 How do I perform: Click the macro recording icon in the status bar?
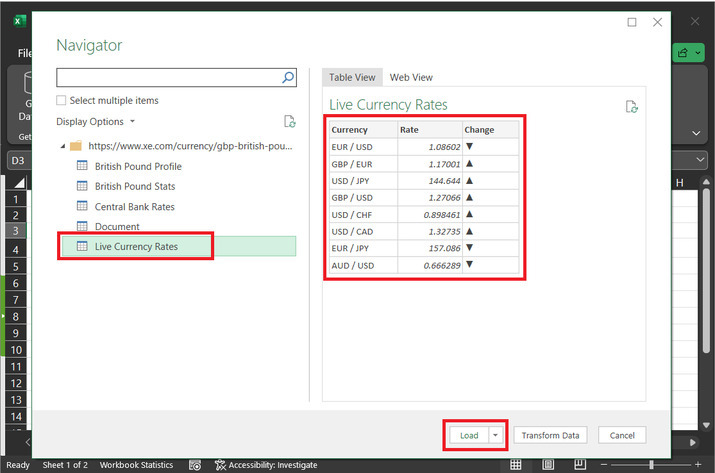tap(195, 465)
